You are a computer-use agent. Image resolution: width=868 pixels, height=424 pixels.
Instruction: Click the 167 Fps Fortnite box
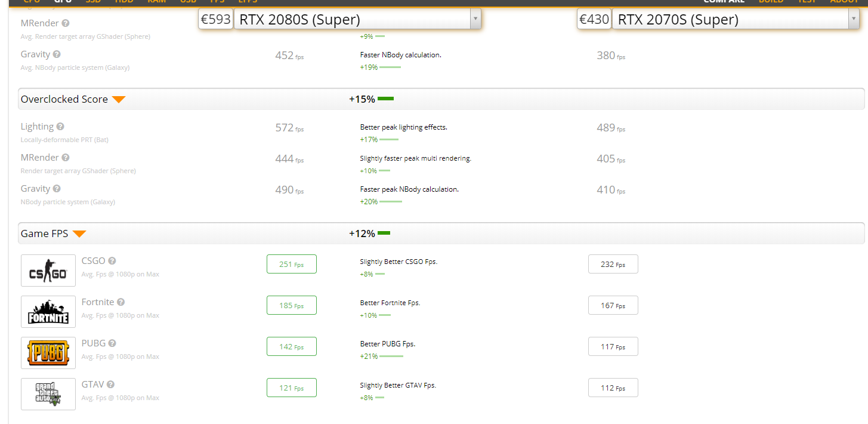(x=613, y=305)
